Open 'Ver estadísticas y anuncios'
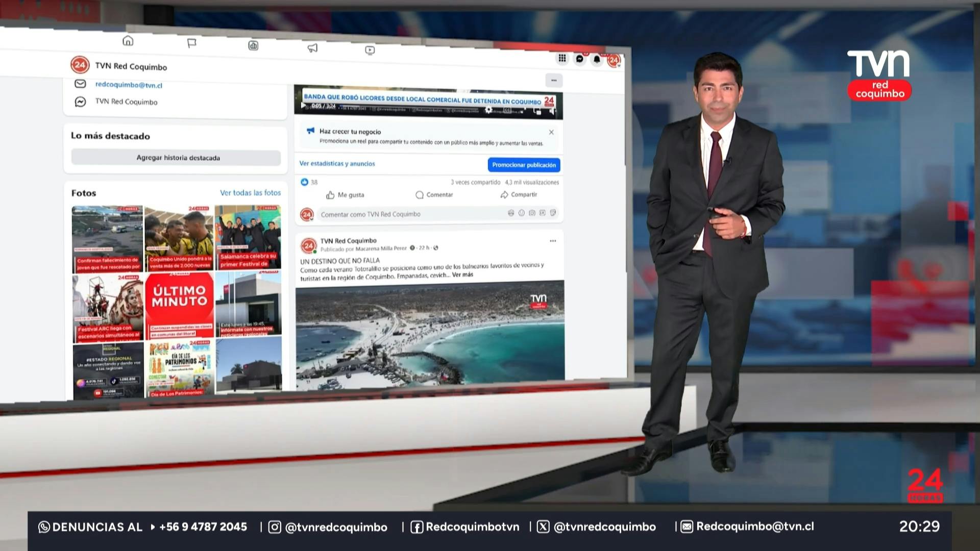This screenshot has width=980, height=551. click(x=337, y=164)
